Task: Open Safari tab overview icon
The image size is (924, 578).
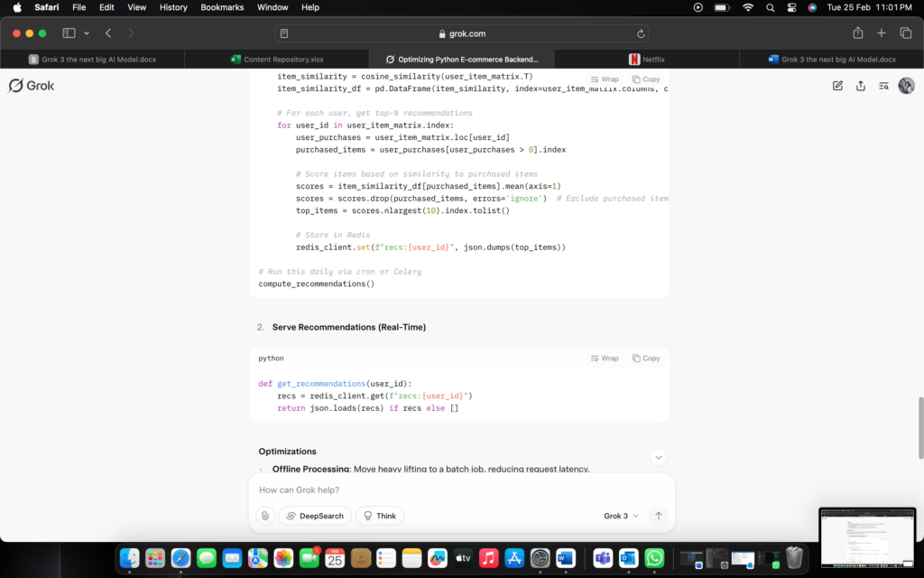Action: (x=906, y=33)
